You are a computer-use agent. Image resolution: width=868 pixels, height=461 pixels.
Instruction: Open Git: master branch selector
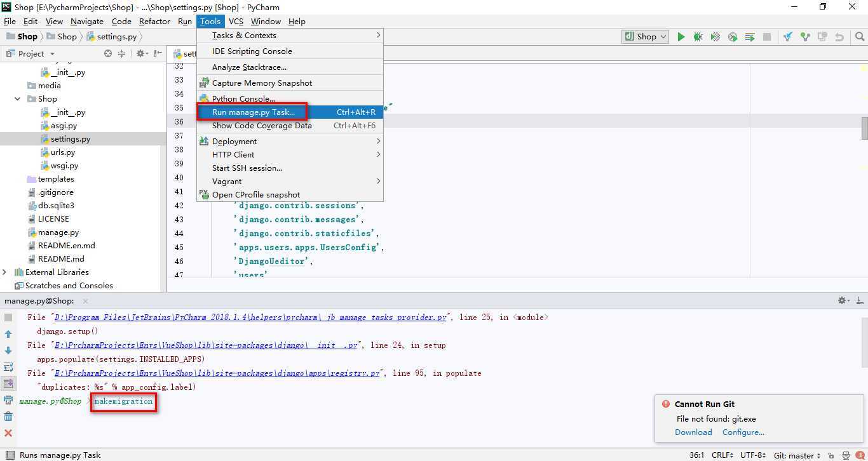point(797,455)
